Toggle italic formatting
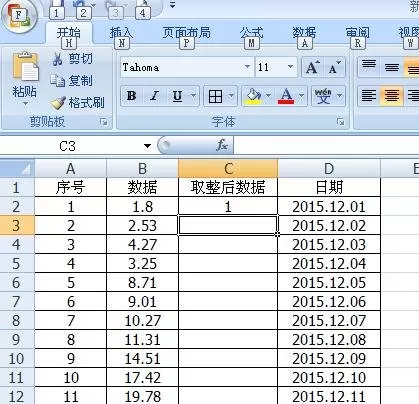The width and height of the screenshot is (419, 404). [x=154, y=96]
